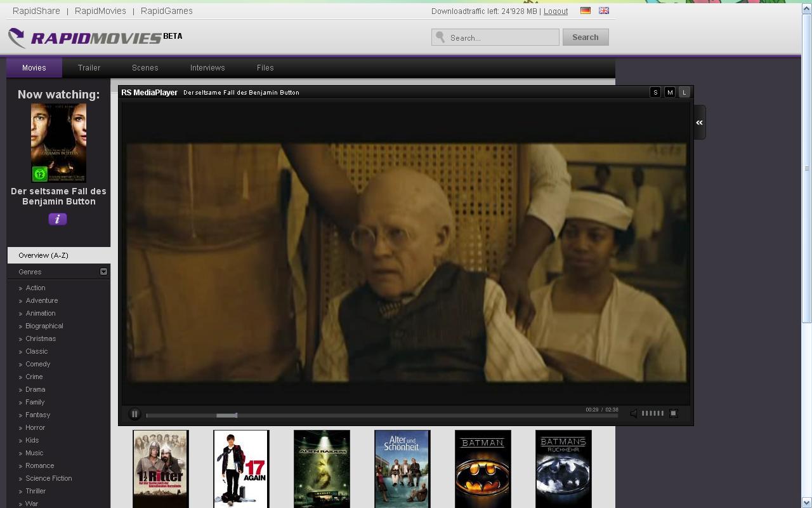812x508 pixels.
Task: Open the RapidGames link
Action: (x=167, y=11)
